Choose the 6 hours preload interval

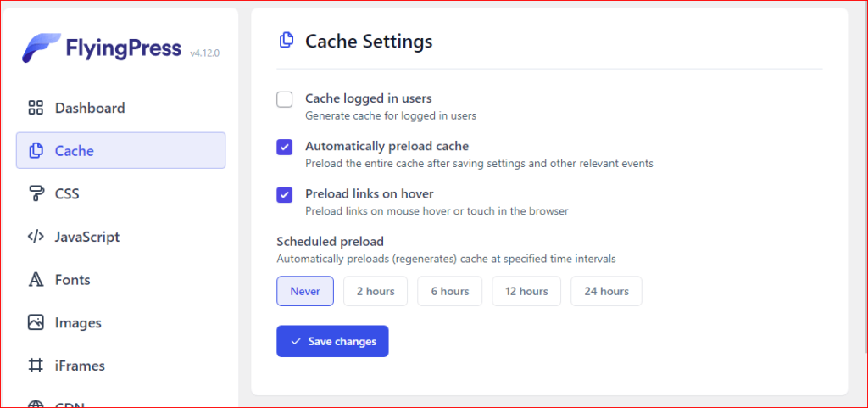pos(449,291)
